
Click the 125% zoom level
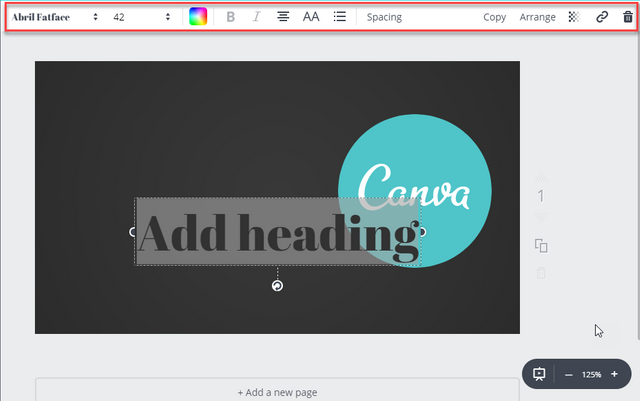591,374
